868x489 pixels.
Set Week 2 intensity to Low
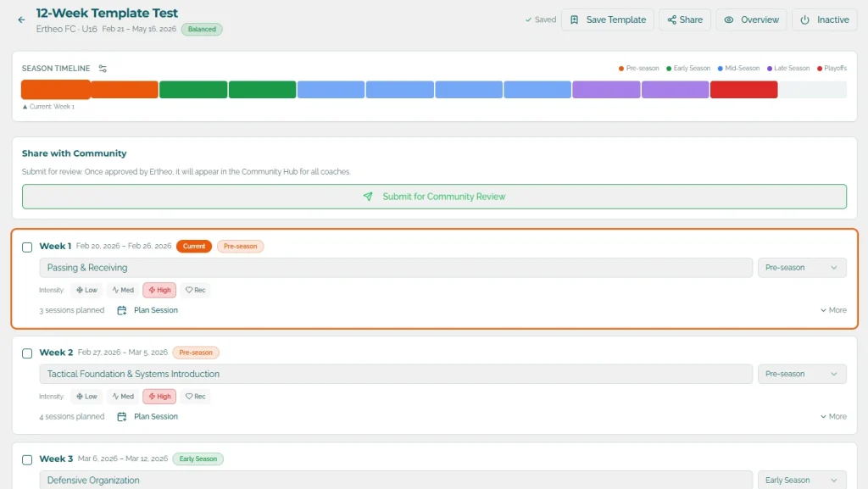click(x=86, y=396)
